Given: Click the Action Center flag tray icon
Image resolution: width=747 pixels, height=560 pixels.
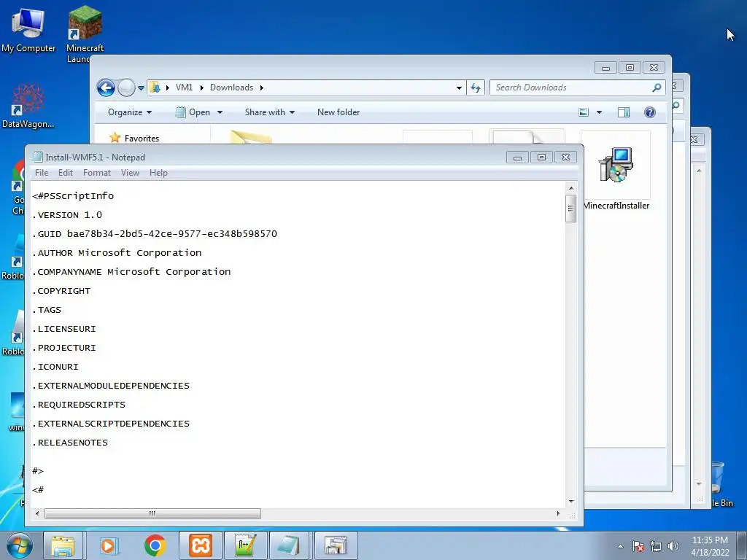Looking at the screenshot, I should coord(638,546).
